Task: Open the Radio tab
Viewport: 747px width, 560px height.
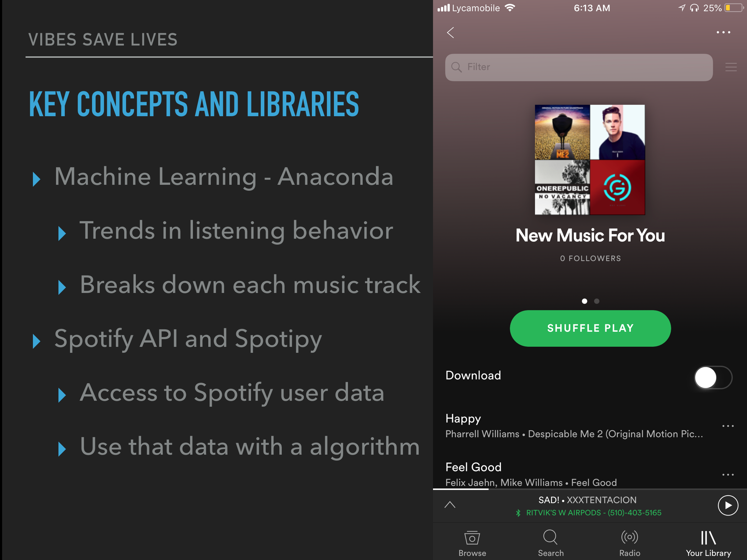Action: 629,543
